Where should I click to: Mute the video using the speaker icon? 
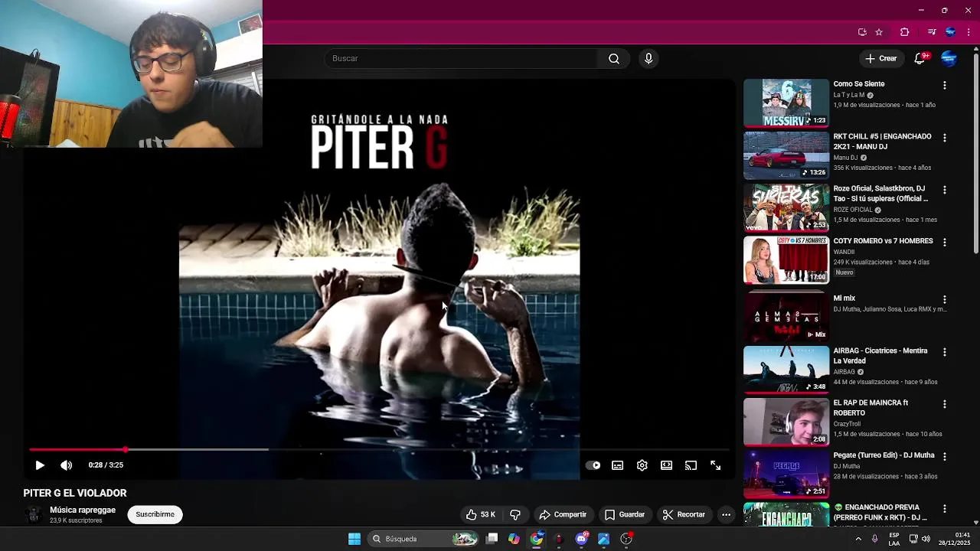[67, 465]
